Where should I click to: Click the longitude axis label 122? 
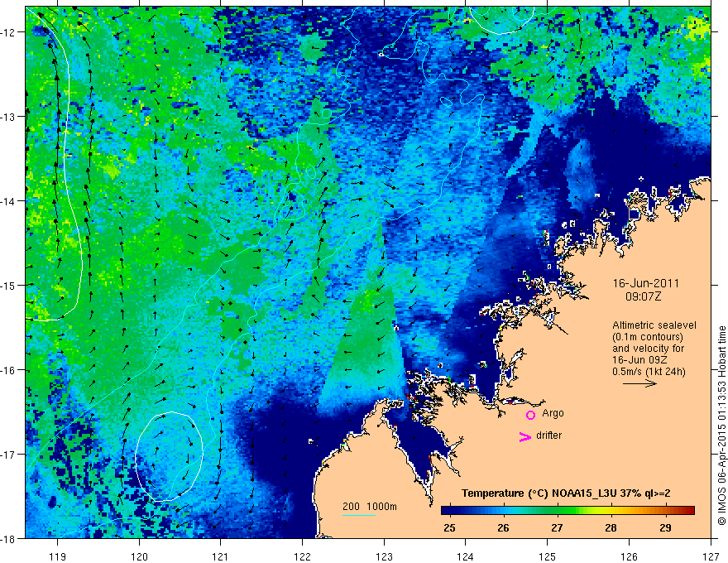tap(303, 556)
